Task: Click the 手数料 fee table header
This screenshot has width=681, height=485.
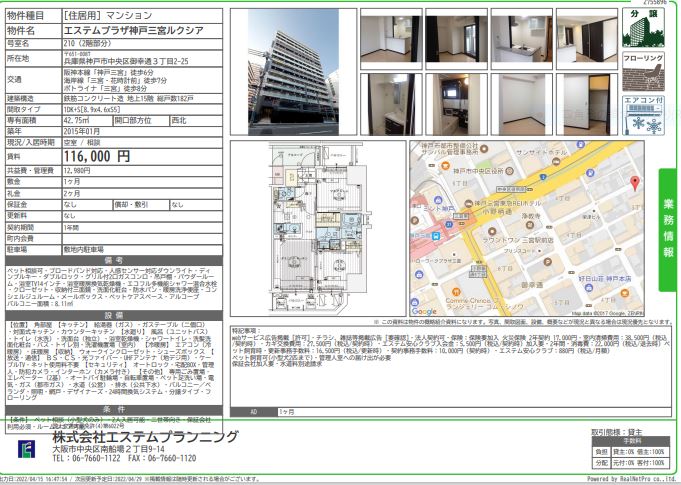Action: pos(632,441)
